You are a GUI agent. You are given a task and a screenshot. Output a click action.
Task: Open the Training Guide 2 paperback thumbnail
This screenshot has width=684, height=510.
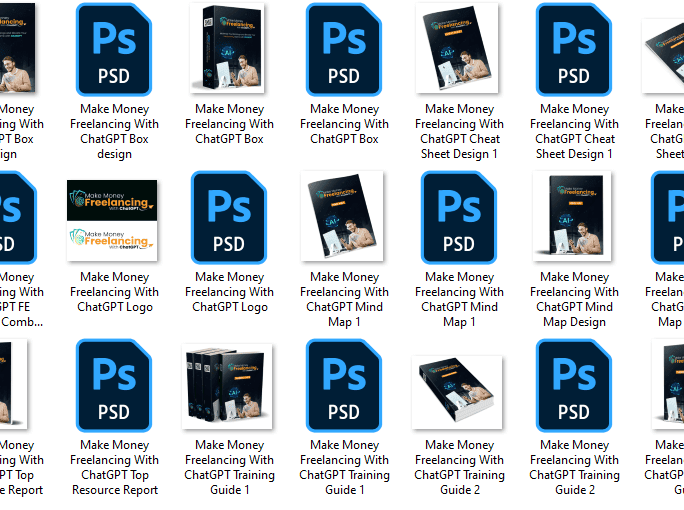tap(457, 392)
